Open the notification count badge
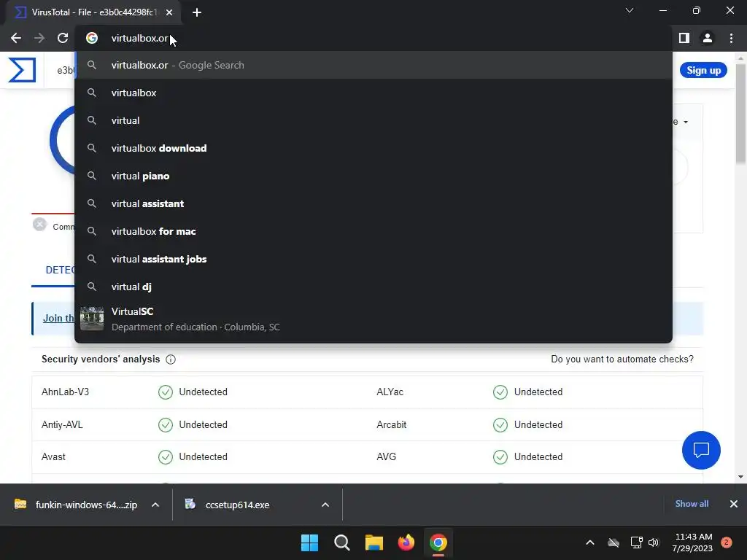 (x=727, y=542)
